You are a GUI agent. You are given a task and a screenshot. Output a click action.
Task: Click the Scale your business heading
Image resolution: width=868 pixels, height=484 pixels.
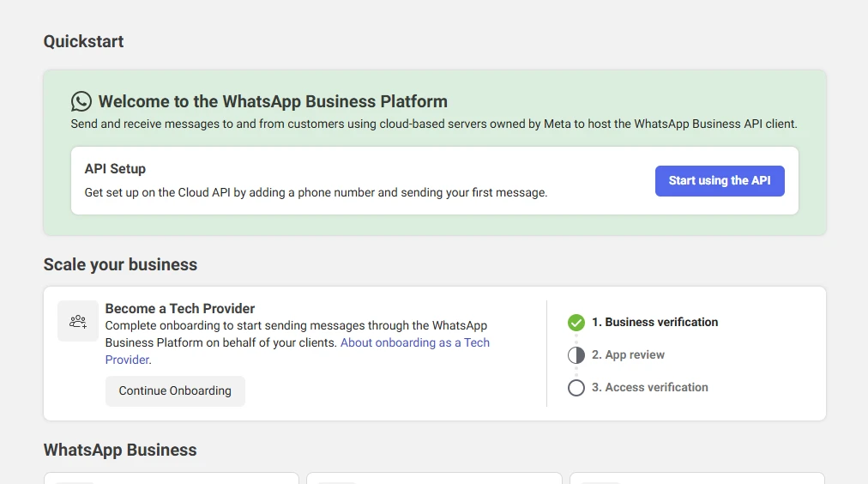point(120,264)
